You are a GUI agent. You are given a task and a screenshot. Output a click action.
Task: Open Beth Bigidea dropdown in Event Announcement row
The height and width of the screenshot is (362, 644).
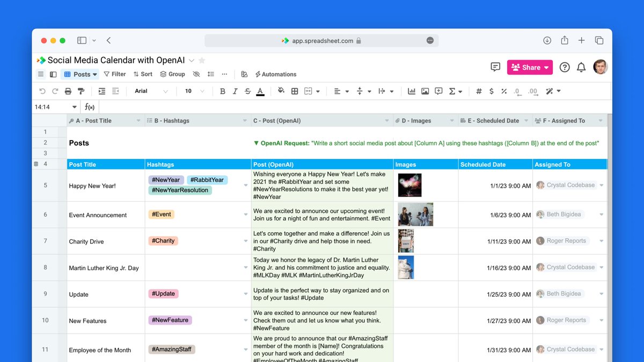tap(602, 215)
